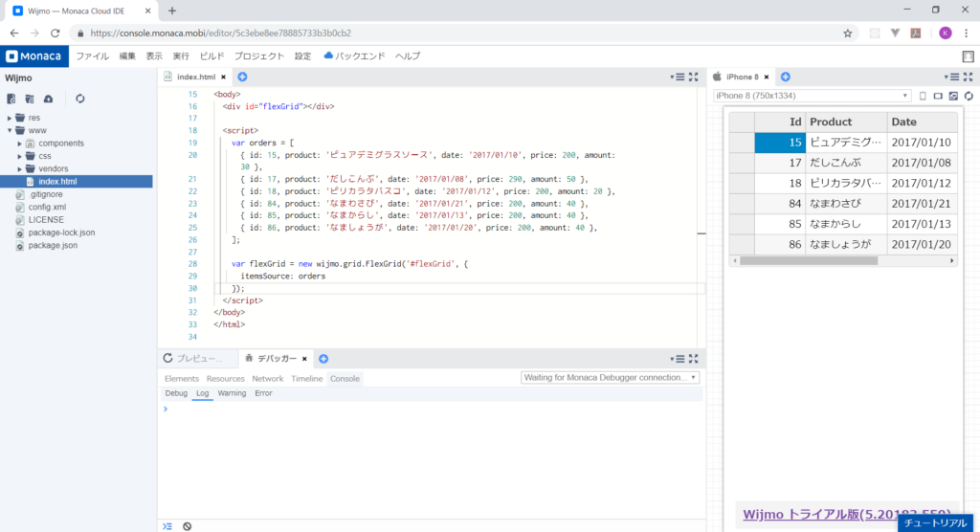
Task: Maximize the code editor pane
Action: tap(694, 77)
